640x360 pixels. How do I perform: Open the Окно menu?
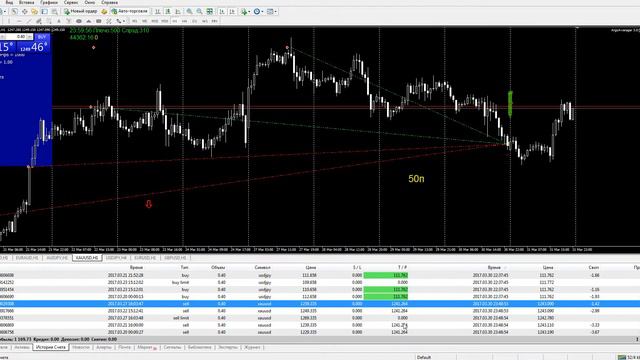coord(90,2)
